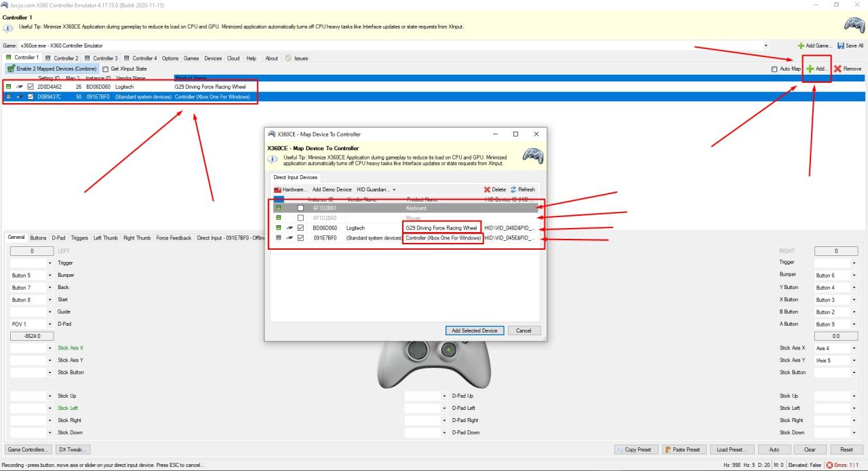Click the Save All disk icon
868x471 pixels.
[x=841, y=45]
